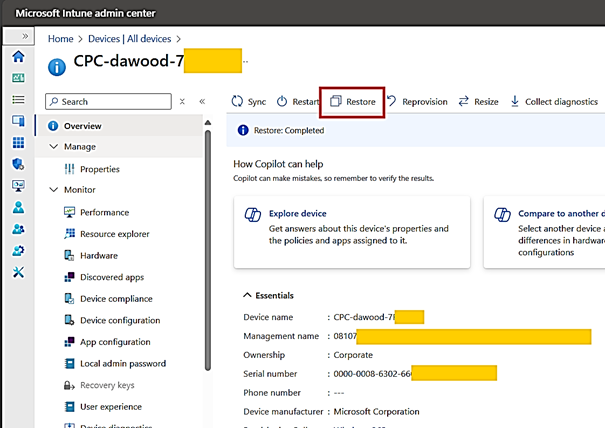Go to Home breadcrumb
This screenshot has height=428, width=605.
pos(61,39)
